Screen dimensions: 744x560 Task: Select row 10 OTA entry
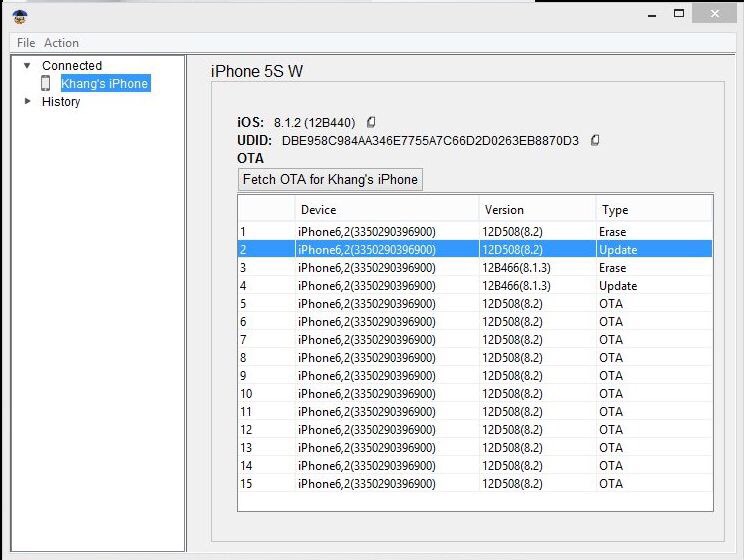(475, 394)
